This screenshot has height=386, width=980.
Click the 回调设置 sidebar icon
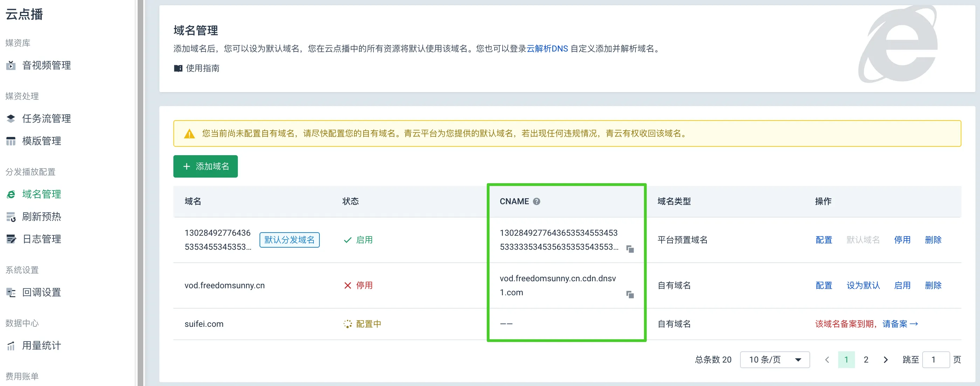(x=11, y=292)
